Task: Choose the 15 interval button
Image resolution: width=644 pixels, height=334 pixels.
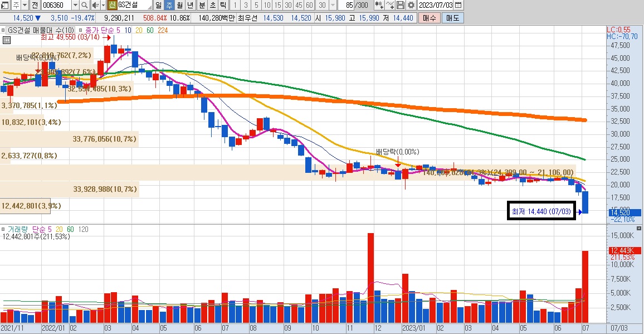Action: (x=277, y=5)
